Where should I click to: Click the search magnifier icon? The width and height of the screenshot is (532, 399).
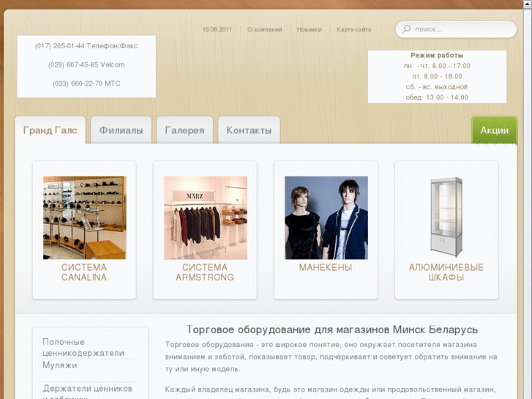406,29
